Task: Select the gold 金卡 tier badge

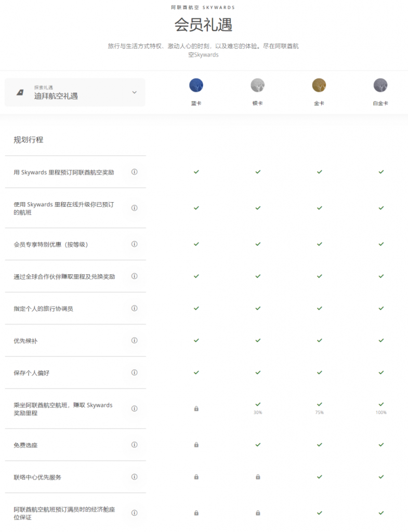Action: [x=319, y=85]
